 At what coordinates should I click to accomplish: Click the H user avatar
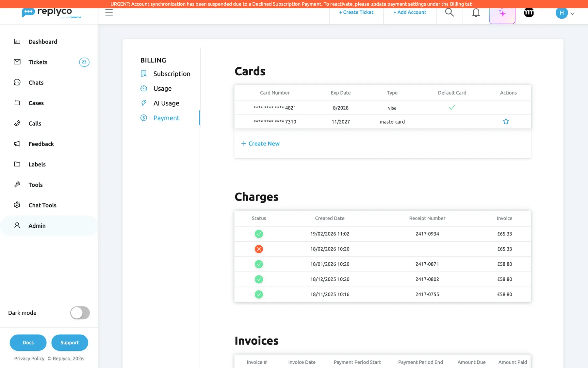coord(562,13)
